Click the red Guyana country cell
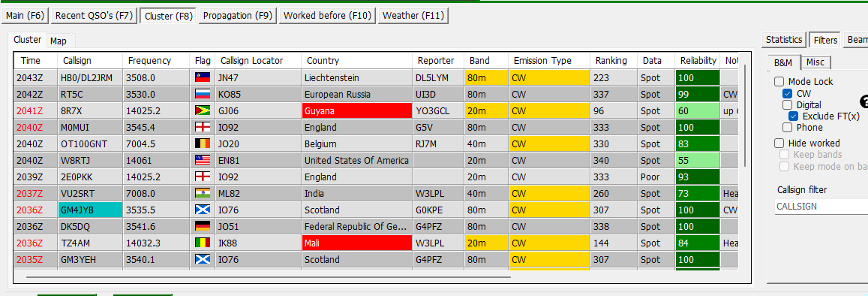This screenshot has width=868, height=296. [x=357, y=111]
